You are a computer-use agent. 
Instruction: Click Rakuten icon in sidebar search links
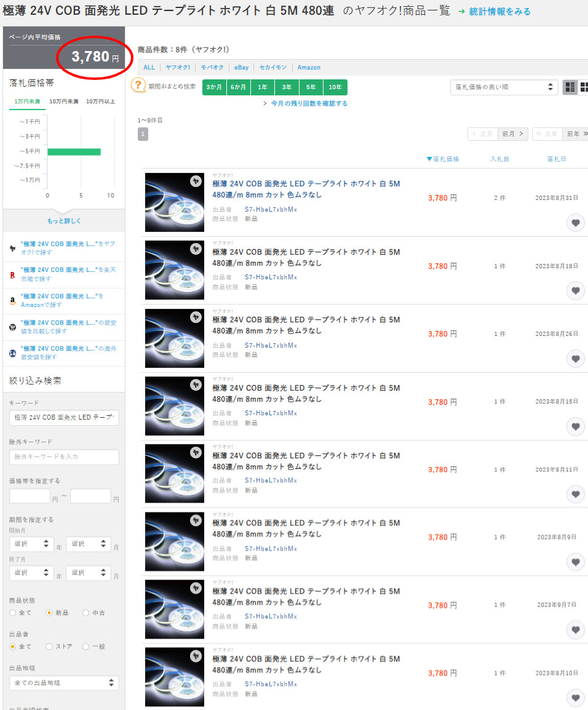click(12, 275)
